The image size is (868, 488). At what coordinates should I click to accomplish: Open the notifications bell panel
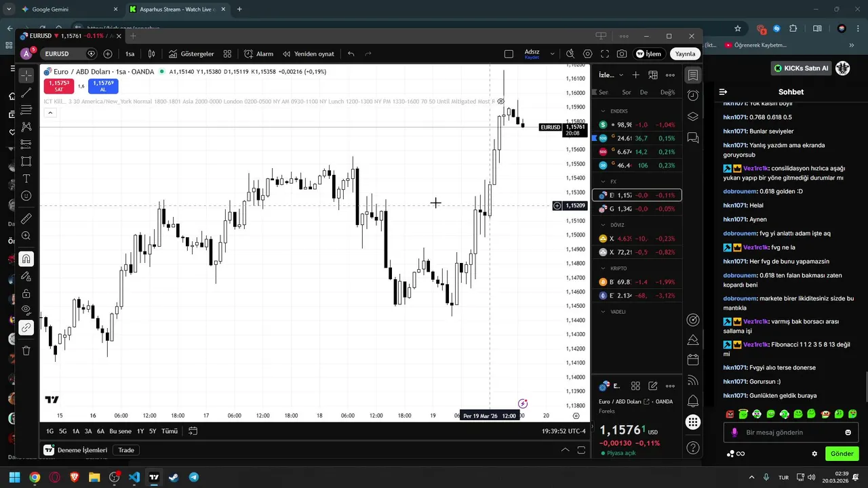click(692, 401)
